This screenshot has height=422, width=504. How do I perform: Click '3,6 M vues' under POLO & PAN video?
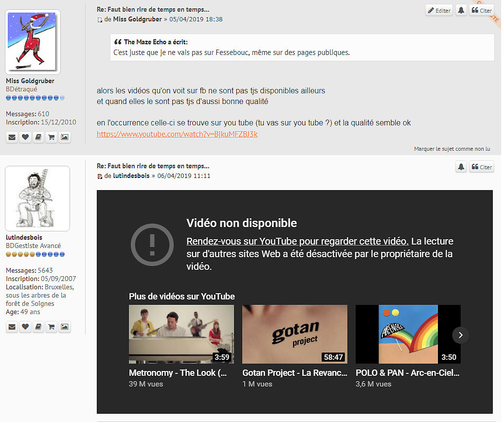tap(374, 384)
